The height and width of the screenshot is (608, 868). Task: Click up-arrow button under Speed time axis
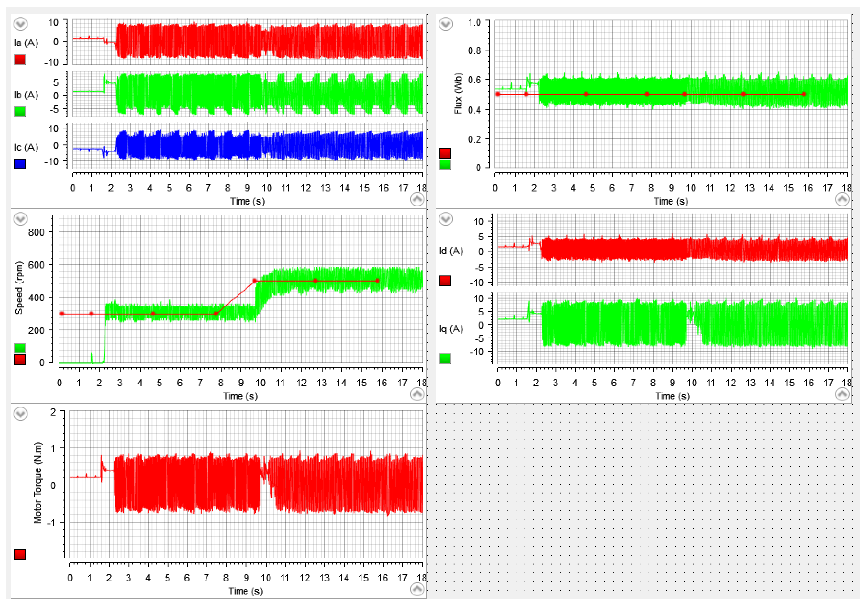pyautogui.click(x=417, y=394)
